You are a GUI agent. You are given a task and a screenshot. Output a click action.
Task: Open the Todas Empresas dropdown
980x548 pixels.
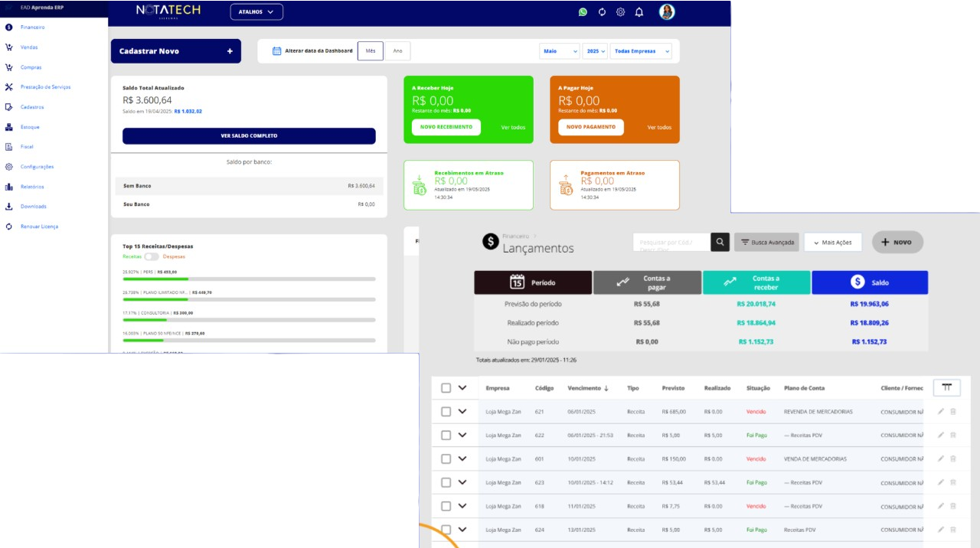(x=642, y=51)
